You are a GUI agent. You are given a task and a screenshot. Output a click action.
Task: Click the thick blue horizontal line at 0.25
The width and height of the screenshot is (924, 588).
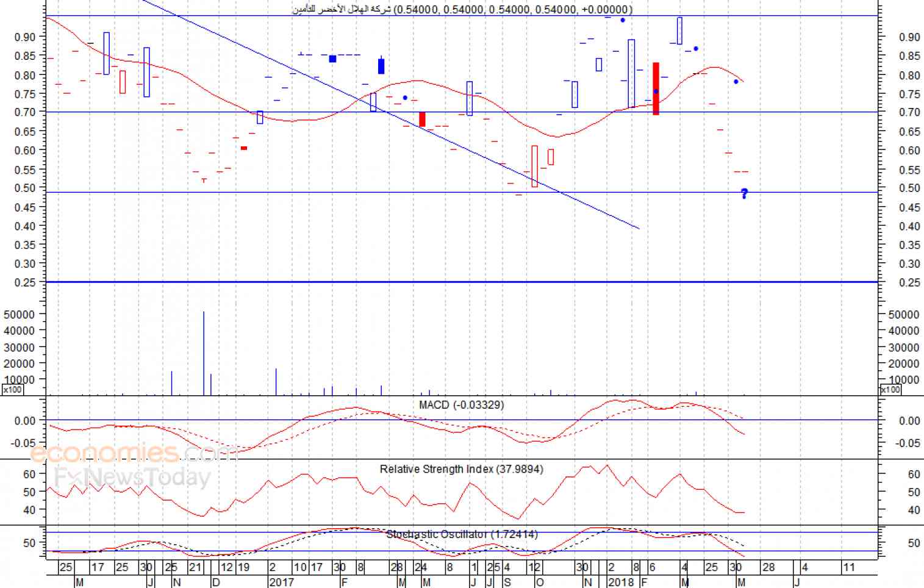pyautogui.click(x=462, y=282)
